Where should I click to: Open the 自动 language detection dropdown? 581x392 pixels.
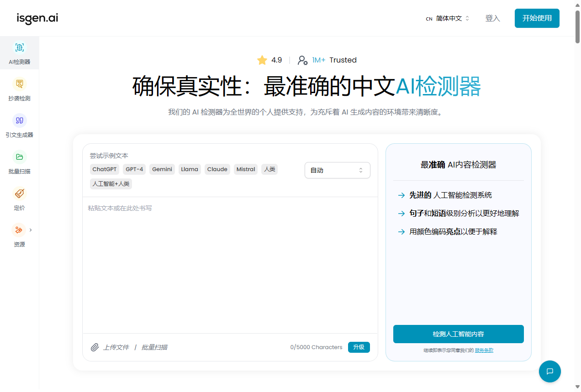point(337,170)
